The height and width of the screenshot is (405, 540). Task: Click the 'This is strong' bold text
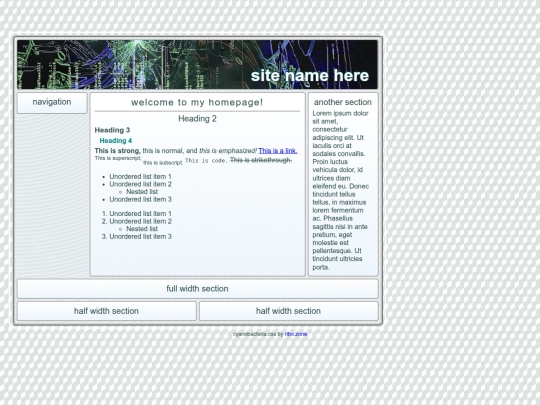click(x=117, y=151)
